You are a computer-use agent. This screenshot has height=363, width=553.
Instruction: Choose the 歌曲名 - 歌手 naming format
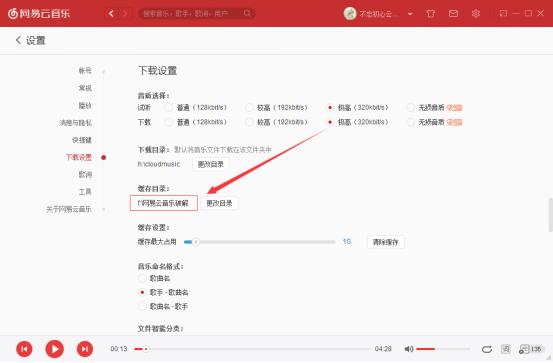[x=142, y=307]
